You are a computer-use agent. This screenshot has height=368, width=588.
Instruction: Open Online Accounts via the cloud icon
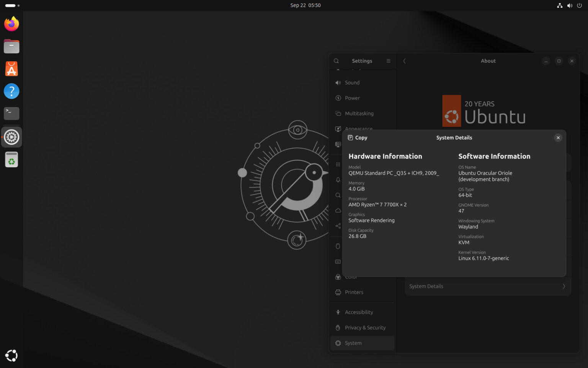[338, 210]
